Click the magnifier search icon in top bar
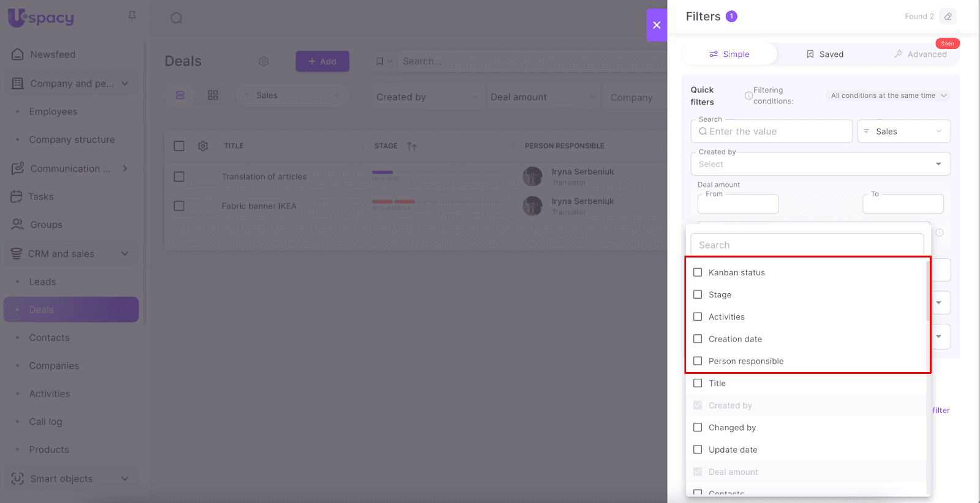 (x=176, y=18)
